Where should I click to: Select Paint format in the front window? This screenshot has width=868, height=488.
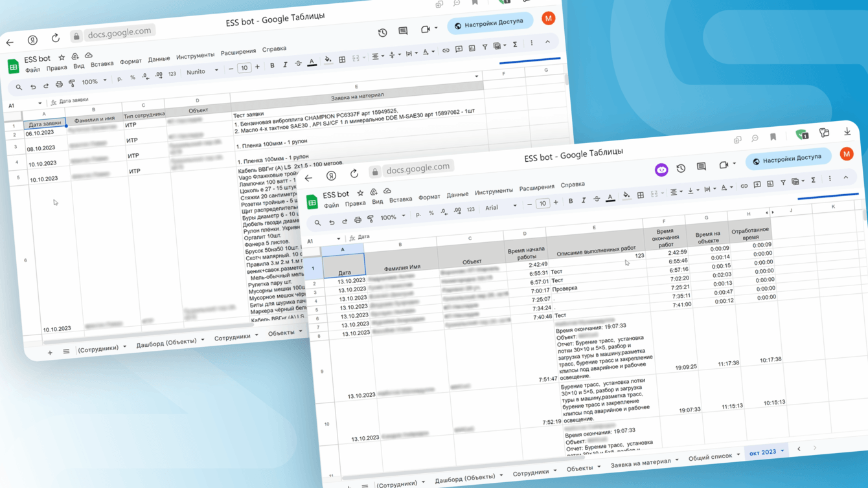click(371, 219)
